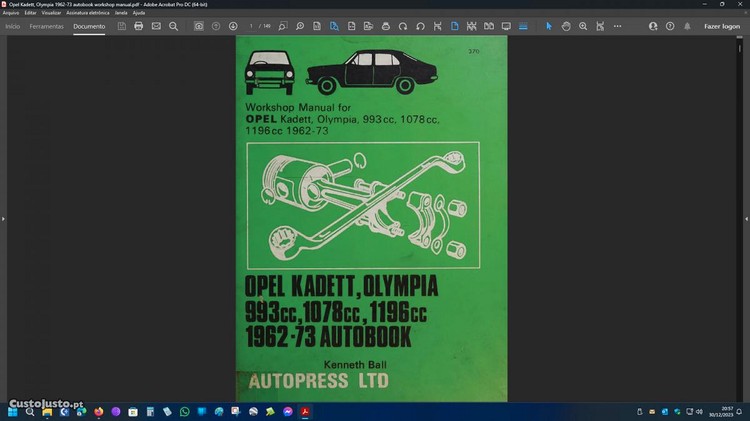Open the Arquivo menu
The image size is (750, 421).
[11, 12]
